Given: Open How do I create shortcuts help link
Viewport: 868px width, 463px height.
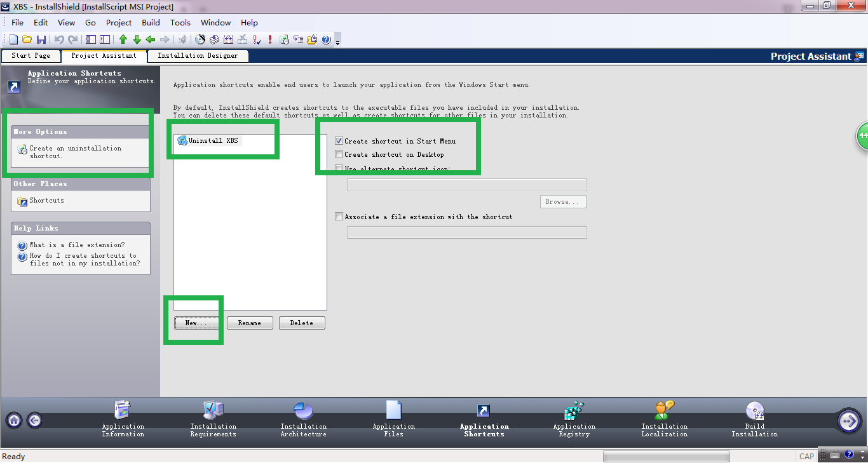Looking at the screenshot, I should click(85, 259).
